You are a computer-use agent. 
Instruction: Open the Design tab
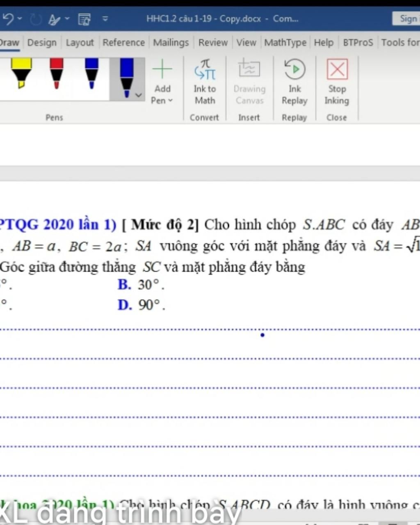pyautogui.click(x=42, y=43)
